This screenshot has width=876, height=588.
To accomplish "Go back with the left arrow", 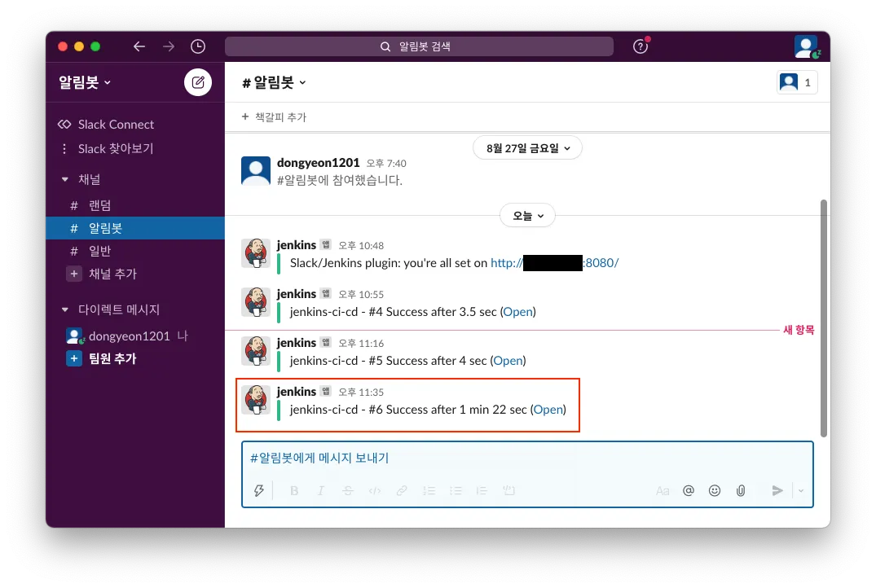I will click(139, 46).
